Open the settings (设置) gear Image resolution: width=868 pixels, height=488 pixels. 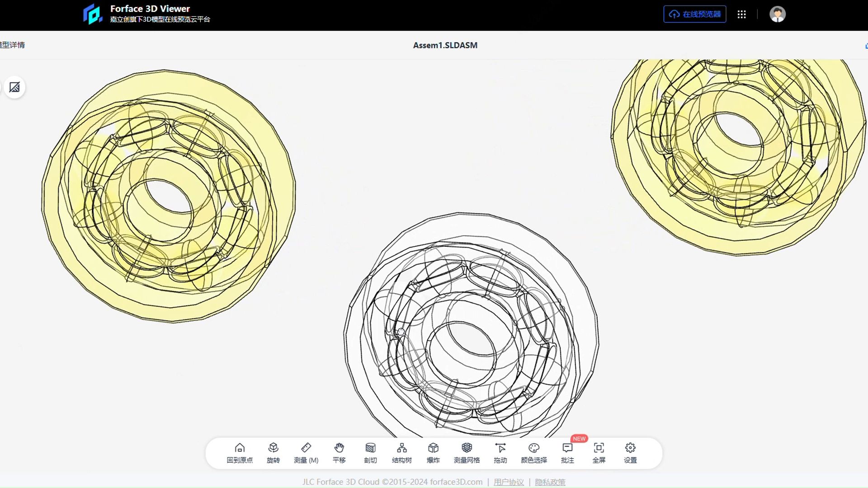pyautogui.click(x=630, y=452)
